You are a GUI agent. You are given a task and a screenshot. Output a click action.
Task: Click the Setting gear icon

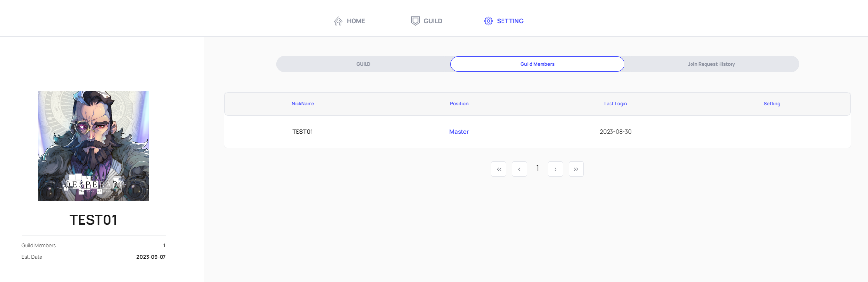(x=488, y=21)
